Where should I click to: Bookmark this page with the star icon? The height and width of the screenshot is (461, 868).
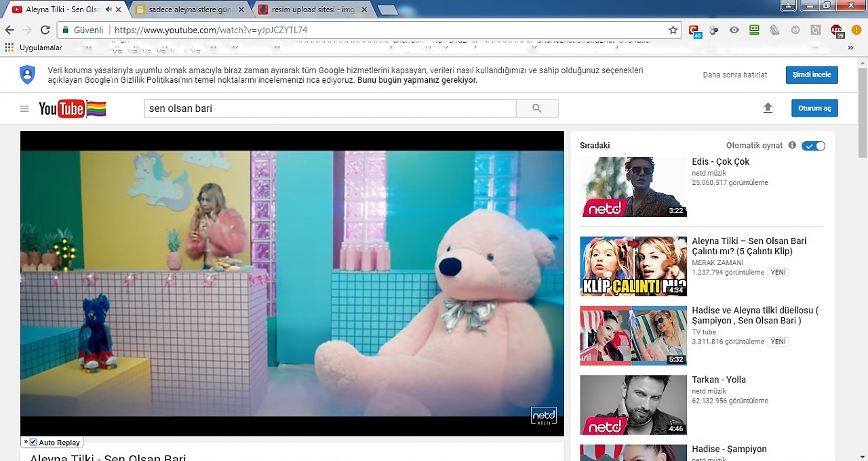pos(673,30)
